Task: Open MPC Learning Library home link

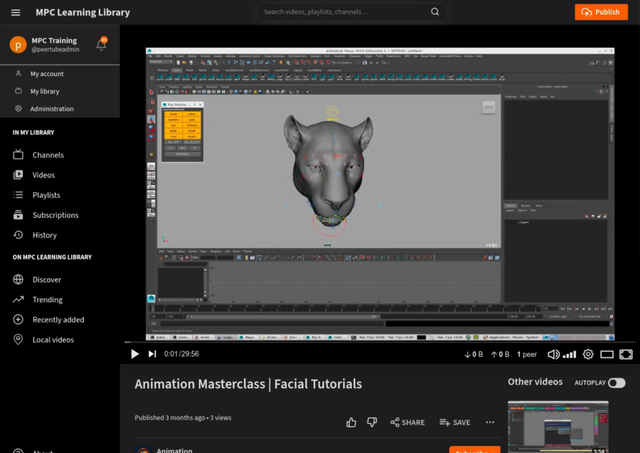Action: tap(82, 12)
